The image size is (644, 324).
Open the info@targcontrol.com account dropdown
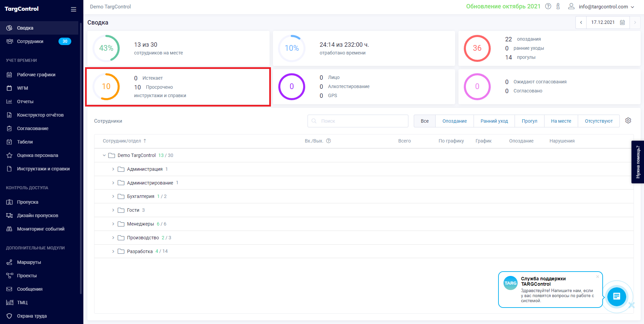click(601, 6)
